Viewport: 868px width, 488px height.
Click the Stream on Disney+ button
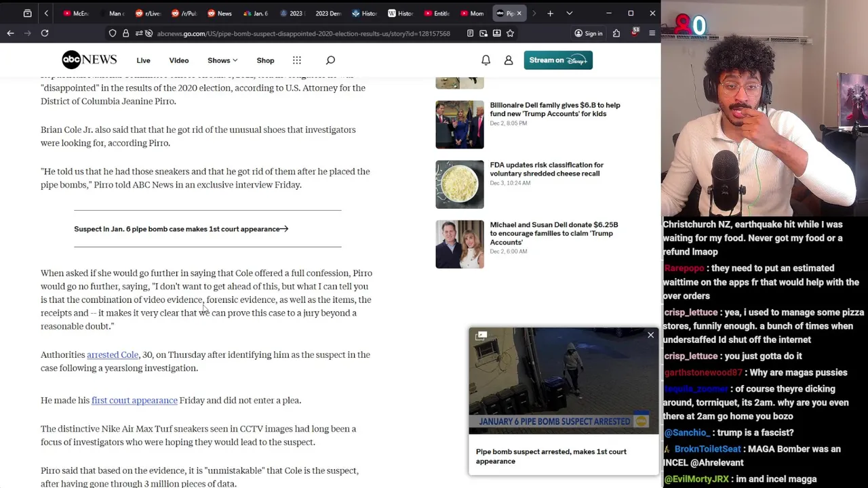[558, 60]
